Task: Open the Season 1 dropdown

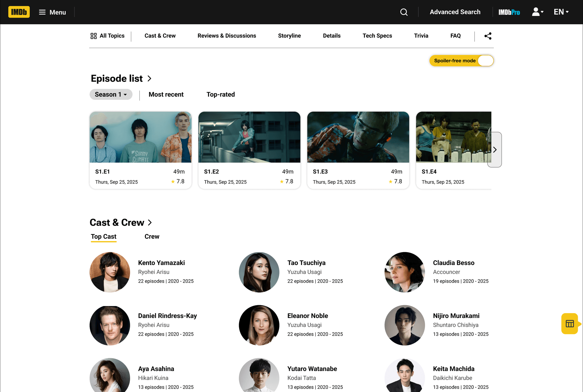Action: (111, 95)
